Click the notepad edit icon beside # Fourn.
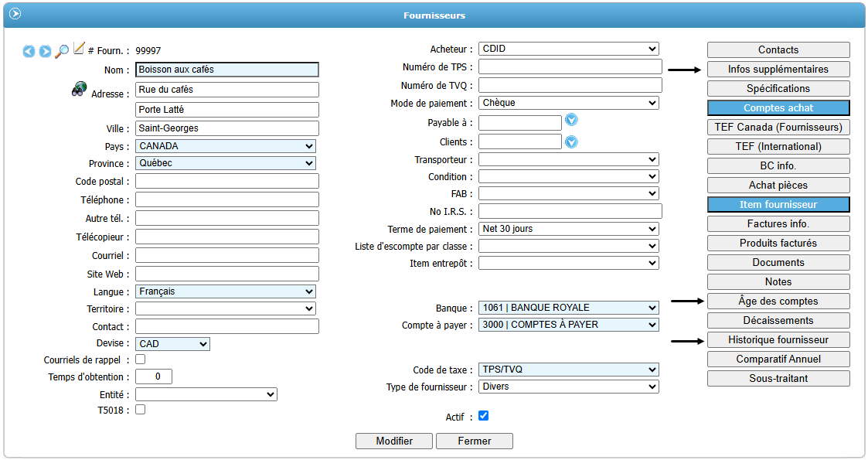The height and width of the screenshot is (460, 868). 79,49
